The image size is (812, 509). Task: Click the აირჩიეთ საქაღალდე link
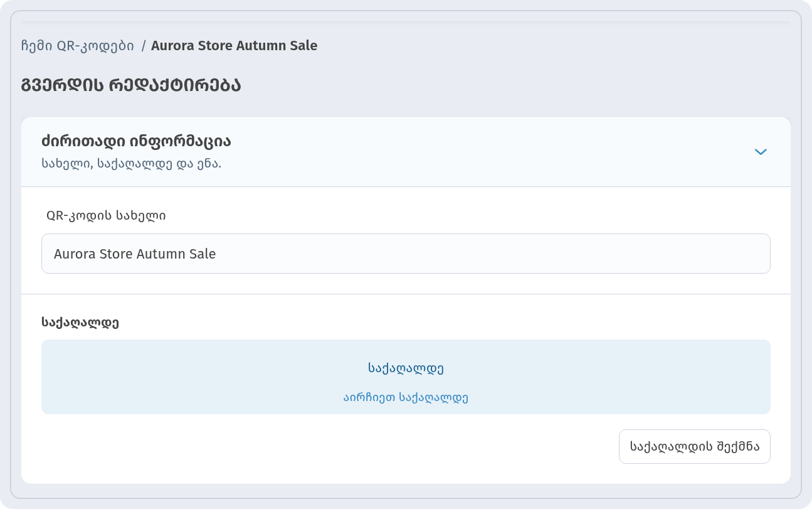pos(406,397)
